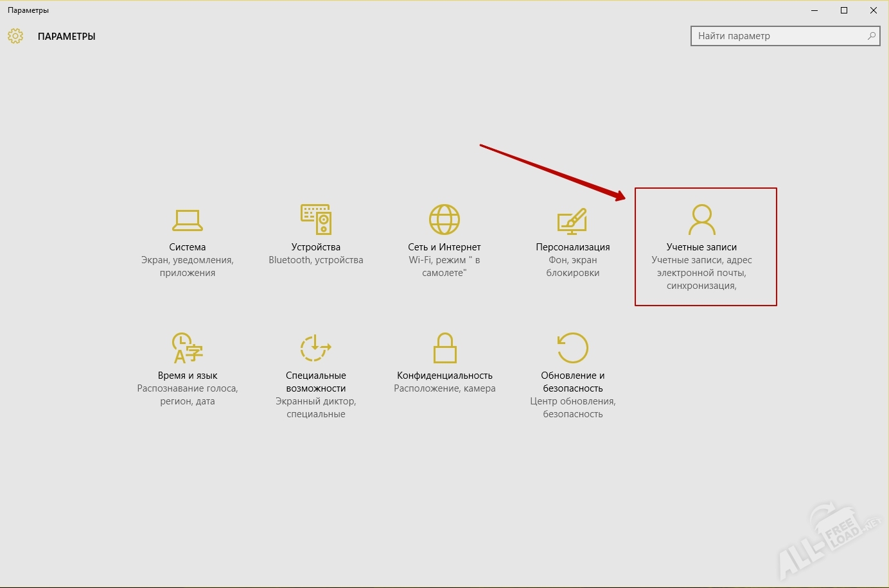Screen dimensions: 889x588
Task: Click the Центр обновления, безопасность description
Action: pos(572,408)
